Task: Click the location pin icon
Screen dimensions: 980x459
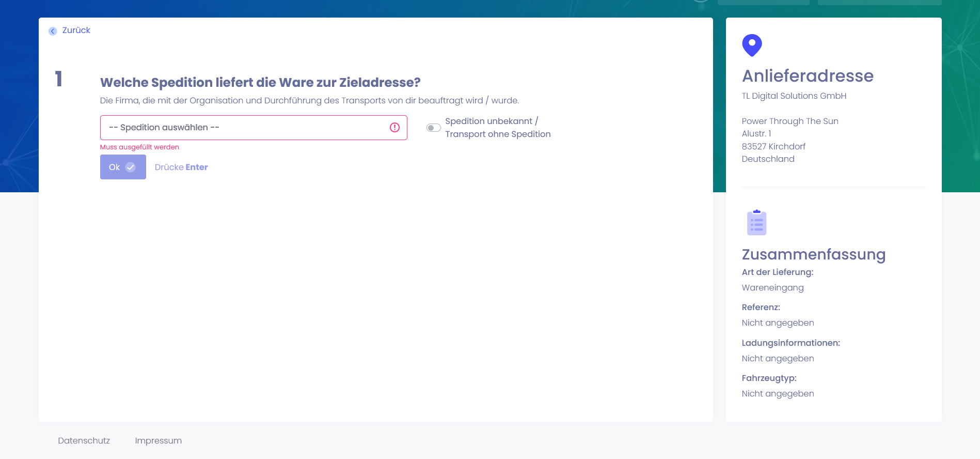Action: [752, 45]
